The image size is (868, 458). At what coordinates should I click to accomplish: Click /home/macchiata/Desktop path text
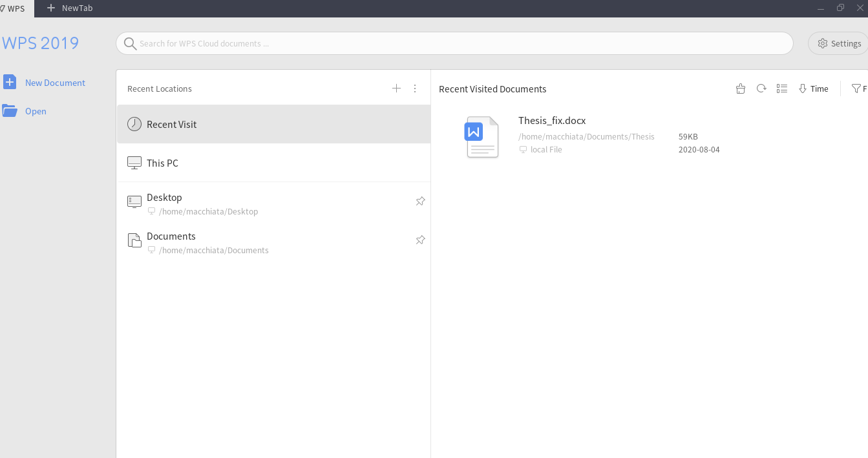pos(208,212)
